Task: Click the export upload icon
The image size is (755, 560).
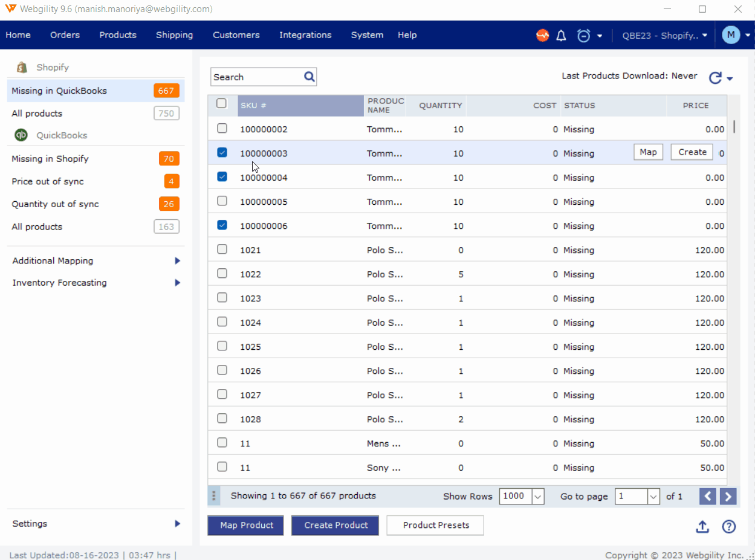Action: coord(702,526)
